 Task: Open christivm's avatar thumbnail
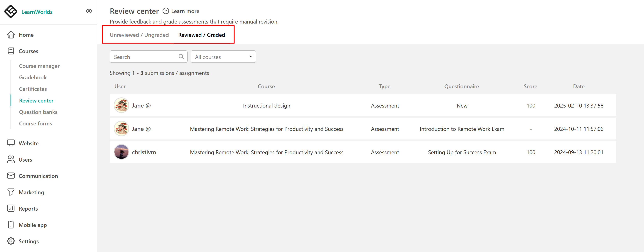tap(121, 152)
